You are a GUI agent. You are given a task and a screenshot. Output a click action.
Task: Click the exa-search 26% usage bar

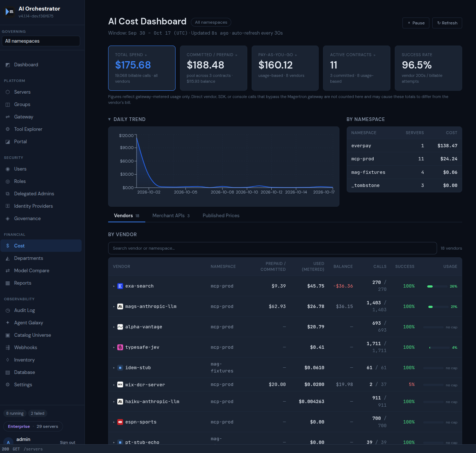click(x=437, y=286)
